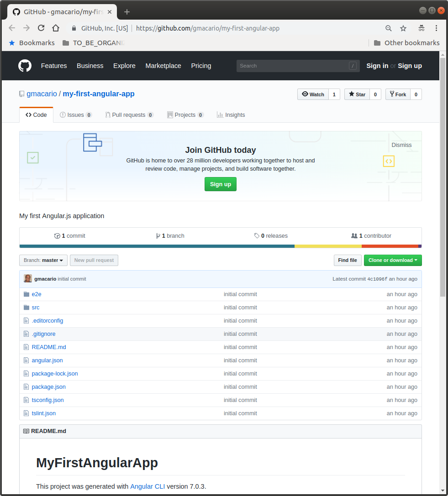Open the Explore menu item
This screenshot has width=448, height=496.
(x=124, y=66)
